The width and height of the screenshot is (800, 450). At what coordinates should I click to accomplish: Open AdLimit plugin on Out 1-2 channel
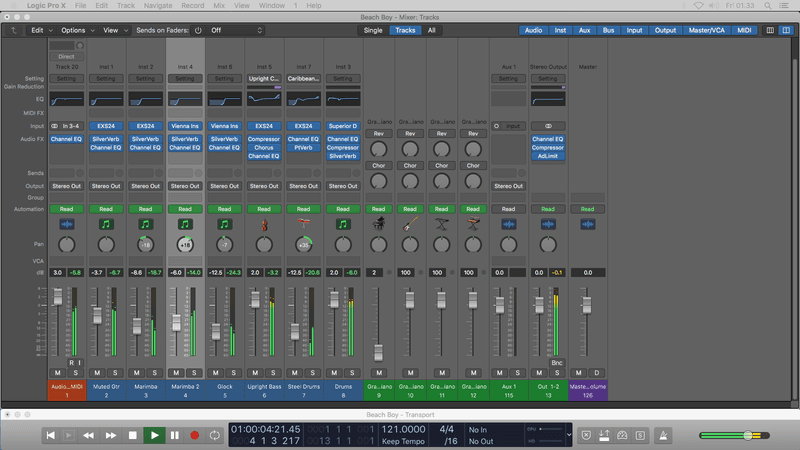(x=548, y=156)
